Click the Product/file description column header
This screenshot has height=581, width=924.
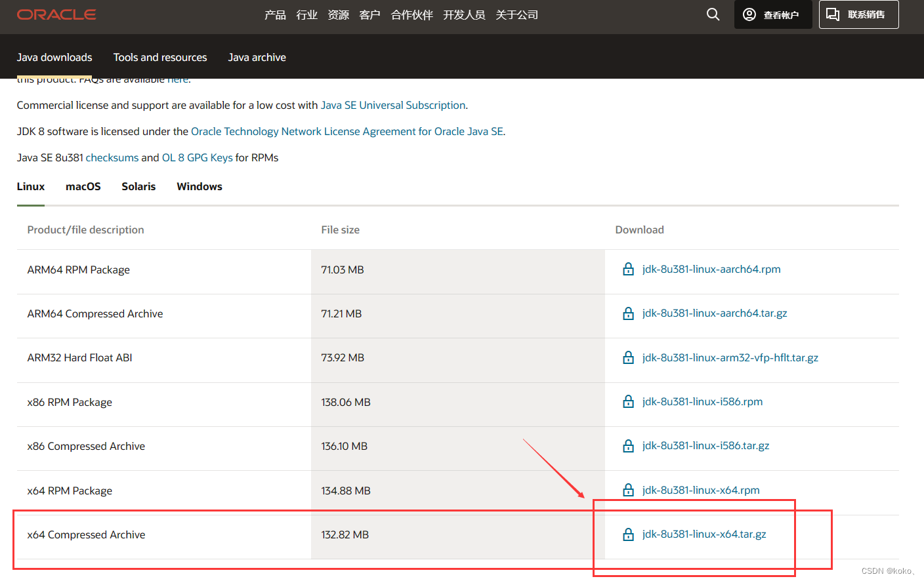click(86, 230)
